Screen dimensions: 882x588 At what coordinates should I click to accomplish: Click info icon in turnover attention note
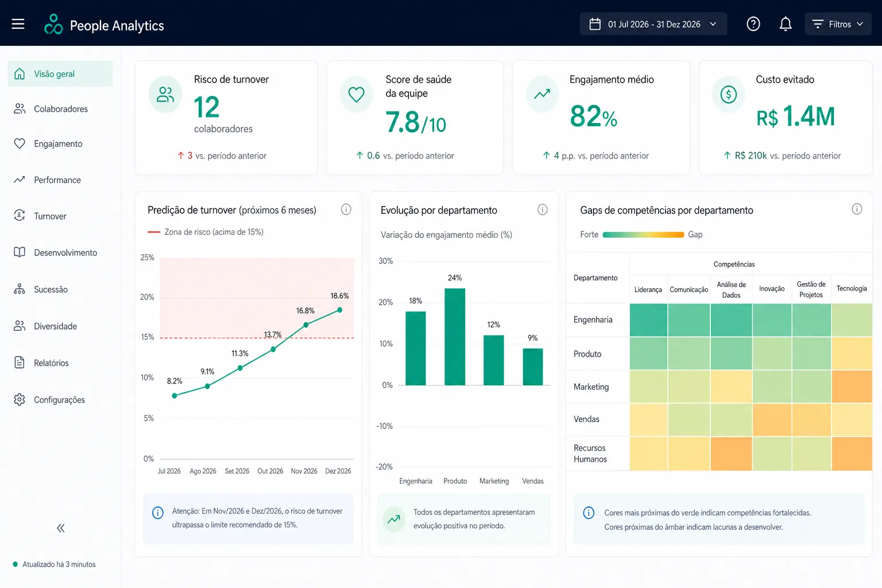pyautogui.click(x=158, y=513)
